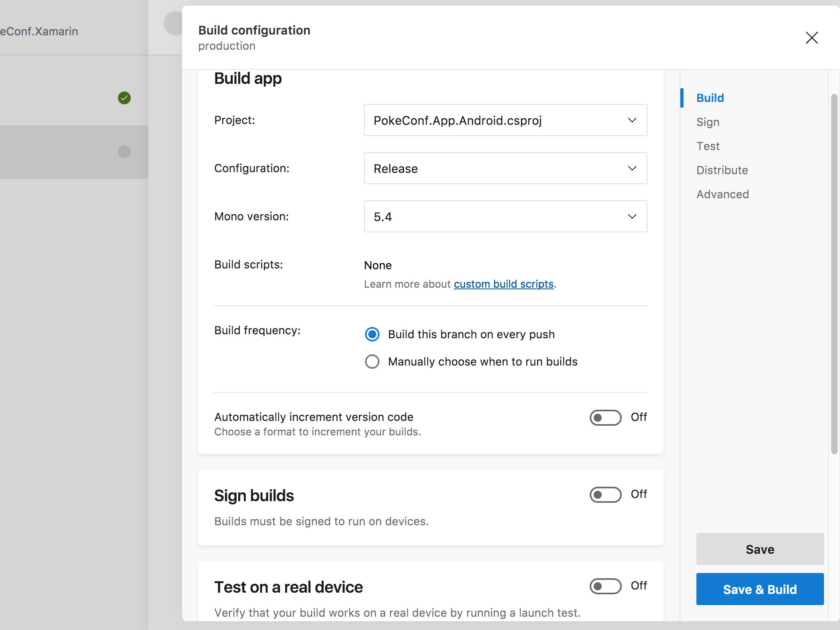Click the Save & Build button
840x630 pixels.
[760, 589]
